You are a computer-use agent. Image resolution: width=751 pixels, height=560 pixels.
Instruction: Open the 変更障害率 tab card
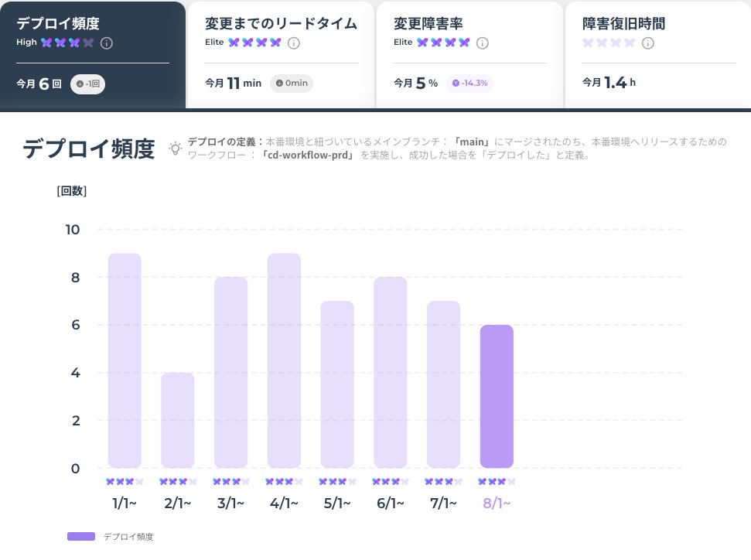pyautogui.click(x=469, y=55)
